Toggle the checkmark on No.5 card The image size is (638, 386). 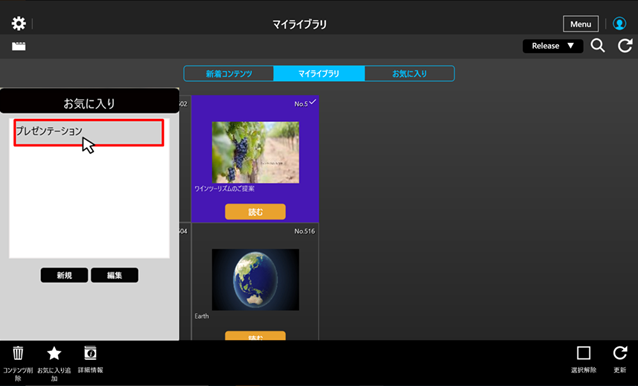click(x=312, y=102)
